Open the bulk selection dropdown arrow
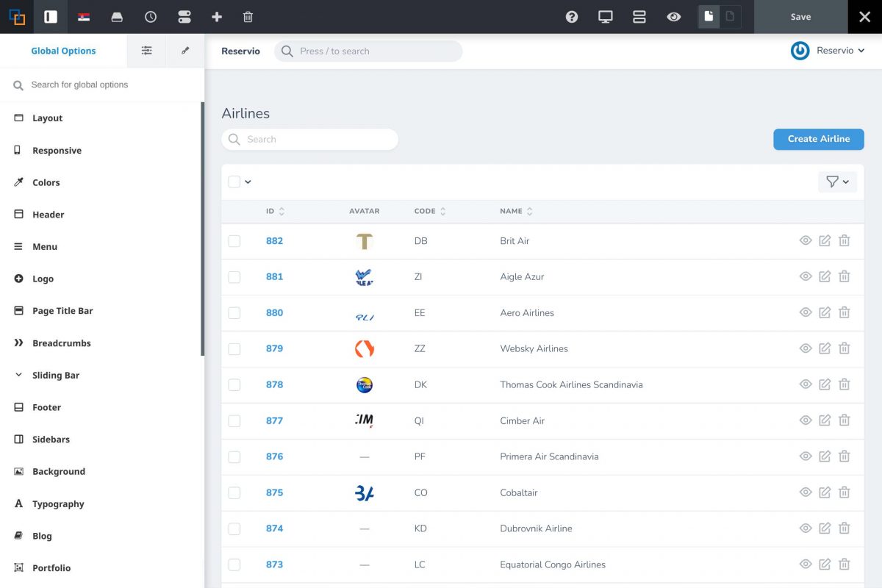This screenshot has height=588, width=882. point(248,182)
